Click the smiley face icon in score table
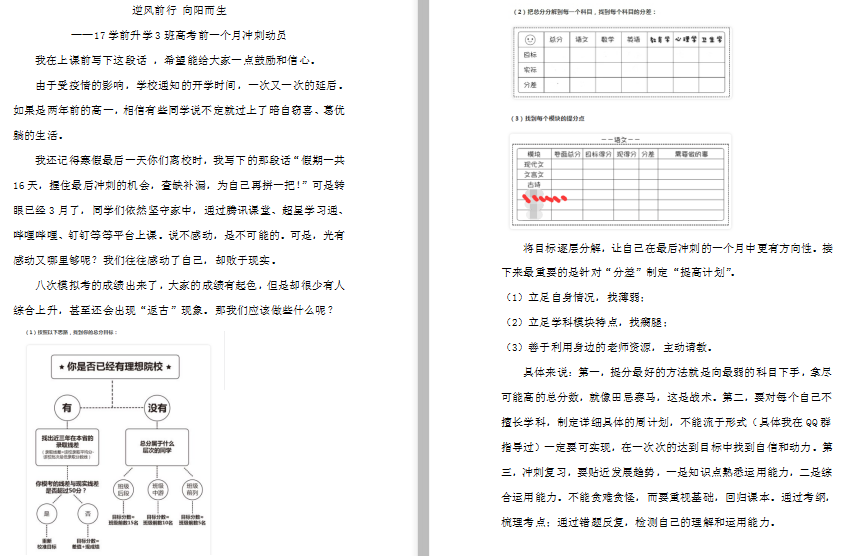The image size is (845, 556). [530, 39]
